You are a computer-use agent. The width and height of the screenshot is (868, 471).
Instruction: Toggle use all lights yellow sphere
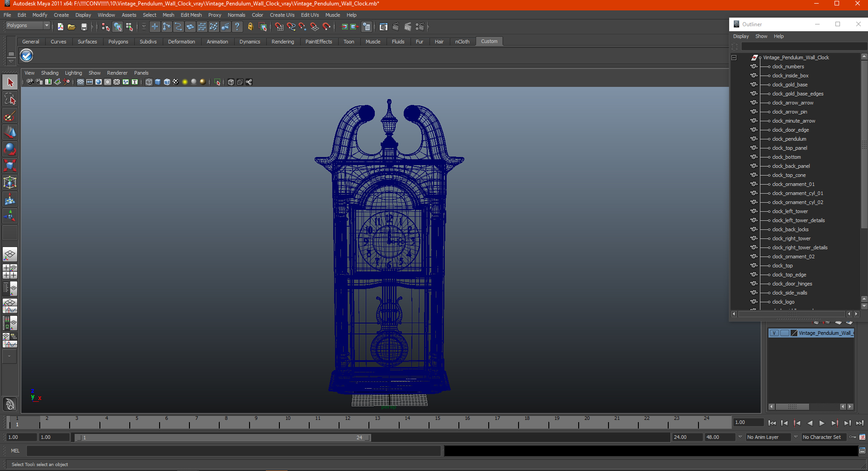click(x=185, y=82)
